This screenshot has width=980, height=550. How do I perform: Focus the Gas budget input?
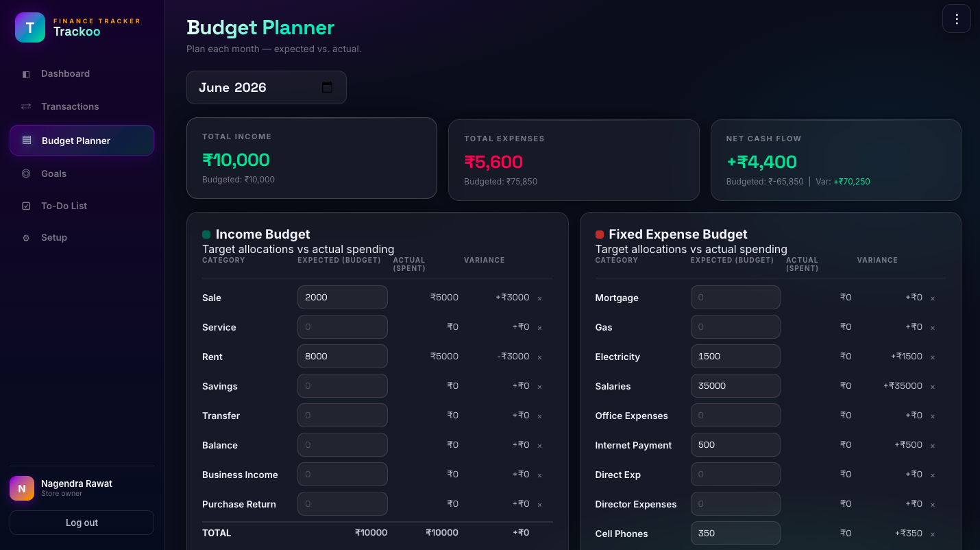(x=735, y=327)
